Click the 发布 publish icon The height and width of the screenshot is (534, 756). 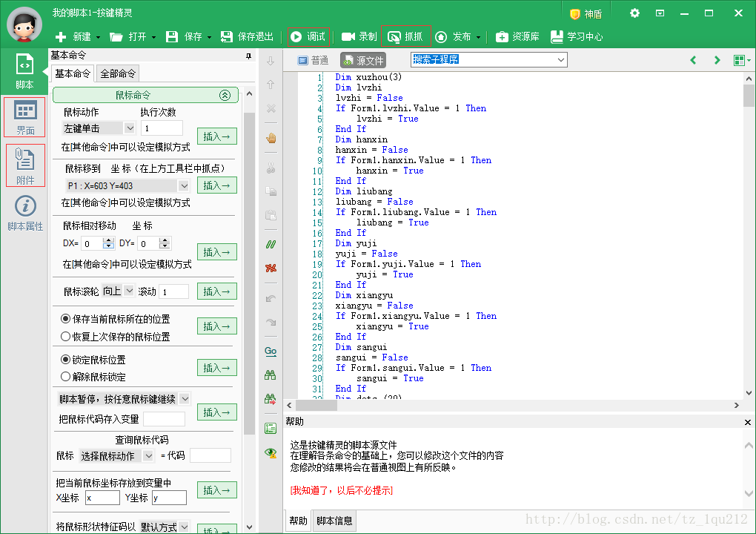[441, 36]
